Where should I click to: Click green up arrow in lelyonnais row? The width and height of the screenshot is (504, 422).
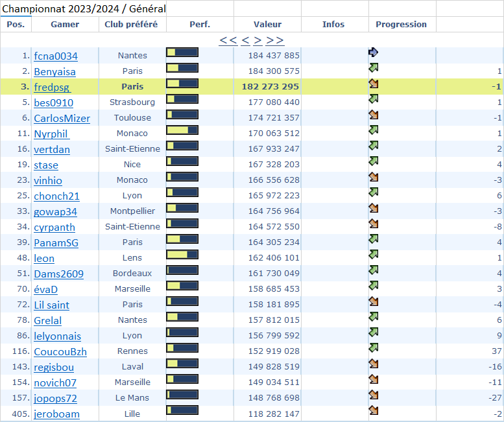point(373,333)
